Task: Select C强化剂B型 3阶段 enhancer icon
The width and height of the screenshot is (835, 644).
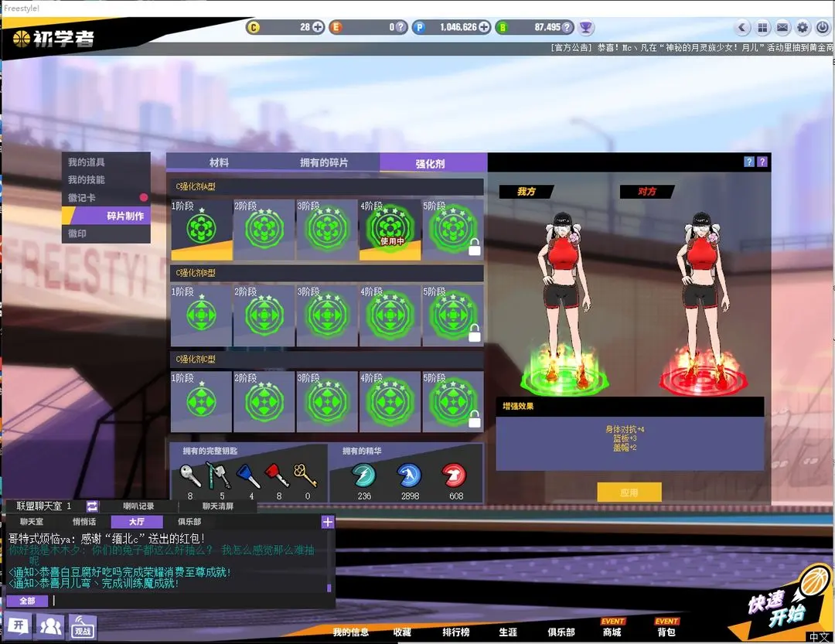Action: [327, 316]
